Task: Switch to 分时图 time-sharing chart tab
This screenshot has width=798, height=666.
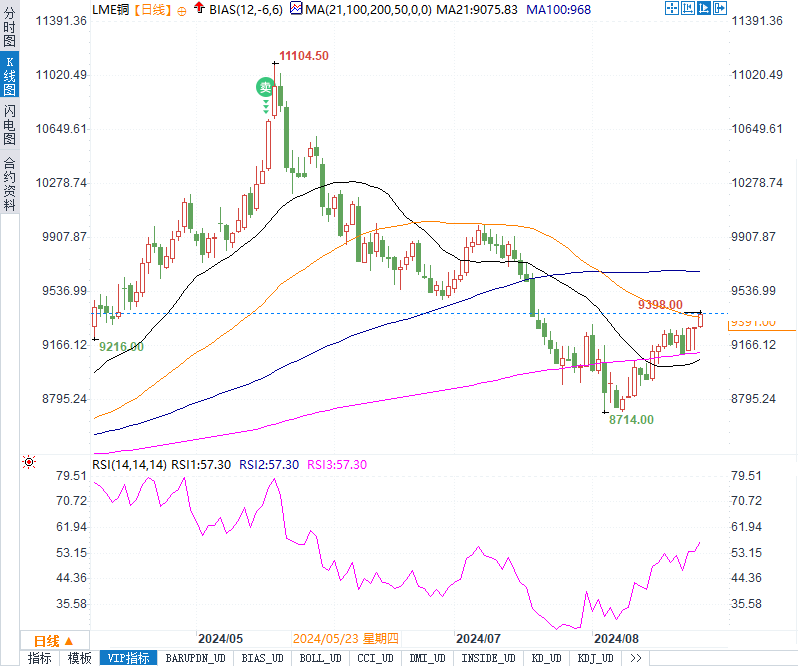Action: (x=9, y=29)
